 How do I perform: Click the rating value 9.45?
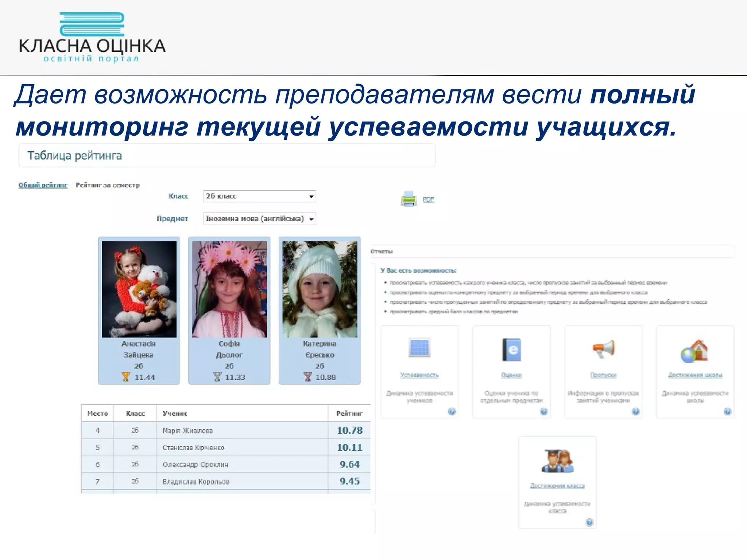click(350, 481)
